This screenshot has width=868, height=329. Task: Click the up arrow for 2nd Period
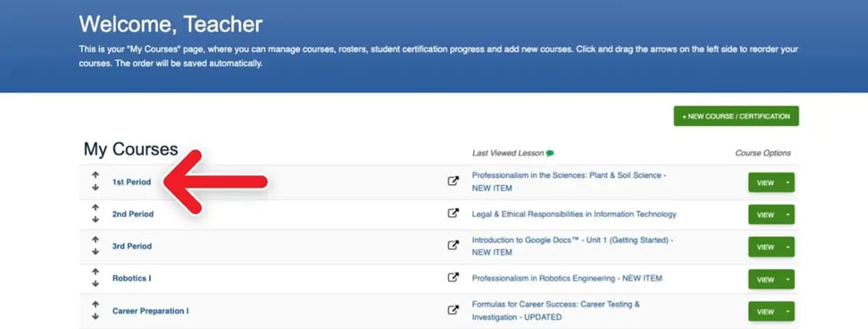coord(95,207)
